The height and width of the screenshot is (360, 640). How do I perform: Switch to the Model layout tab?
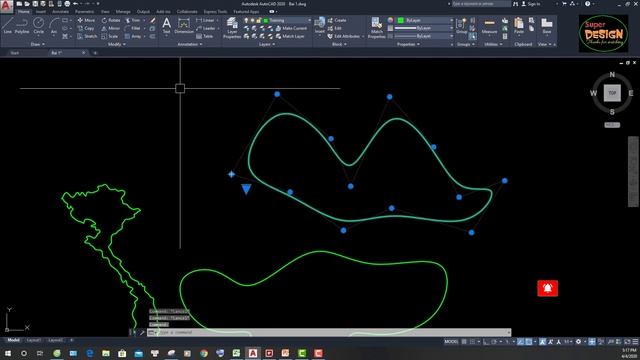point(13,340)
